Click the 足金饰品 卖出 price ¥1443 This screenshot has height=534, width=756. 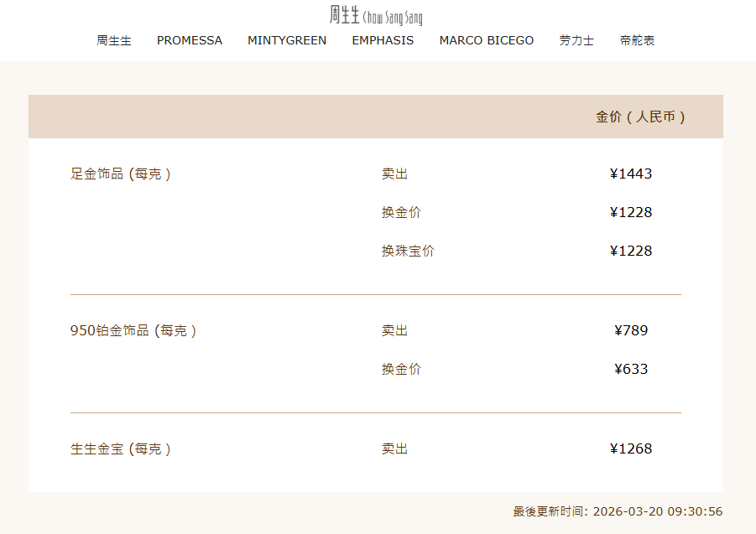pos(631,174)
